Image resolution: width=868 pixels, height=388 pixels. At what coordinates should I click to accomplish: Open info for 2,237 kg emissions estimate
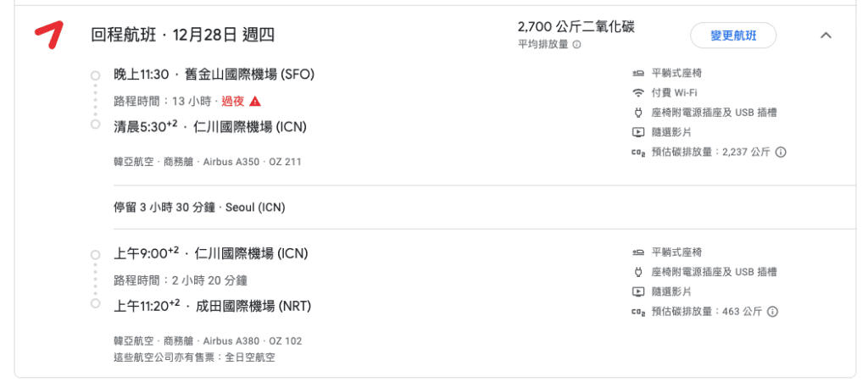pyautogui.click(x=781, y=152)
